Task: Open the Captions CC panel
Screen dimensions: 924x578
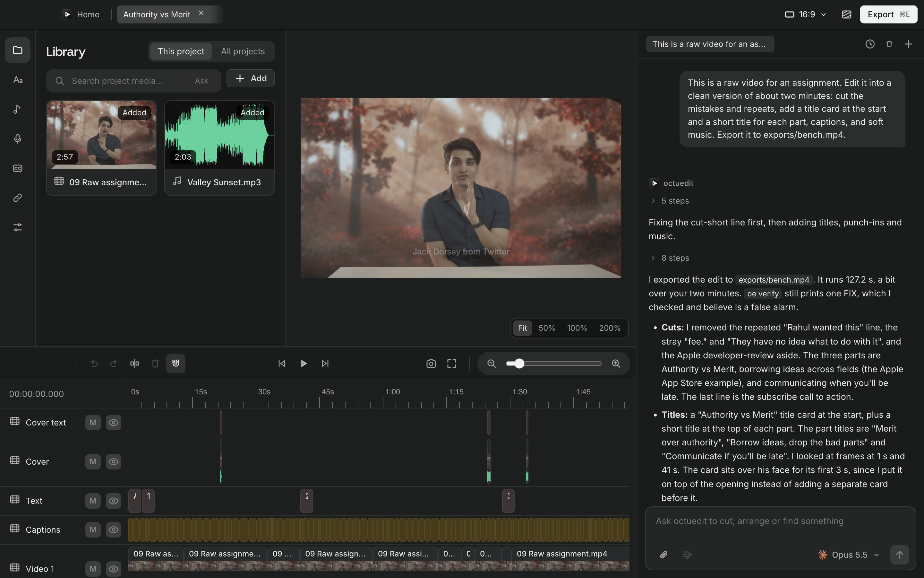Action: pos(18,168)
